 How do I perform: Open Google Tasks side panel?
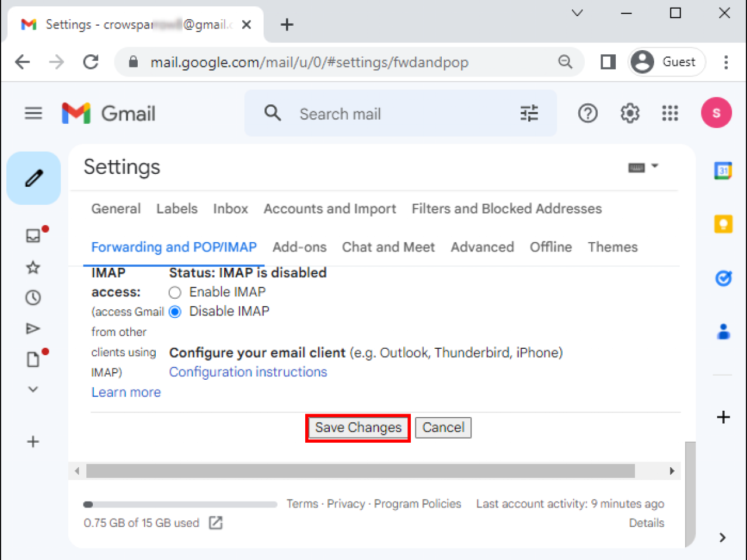723,278
